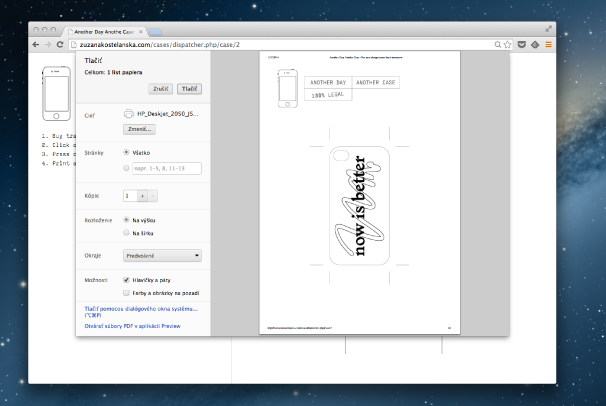Cancel printing with the 'Zrušiť' button
606x406 pixels.
point(160,89)
